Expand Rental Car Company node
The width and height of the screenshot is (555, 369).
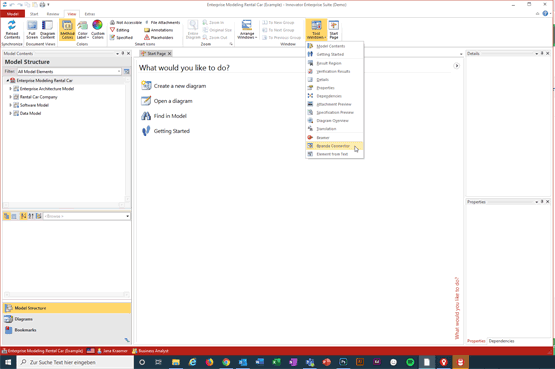click(x=10, y=97)
